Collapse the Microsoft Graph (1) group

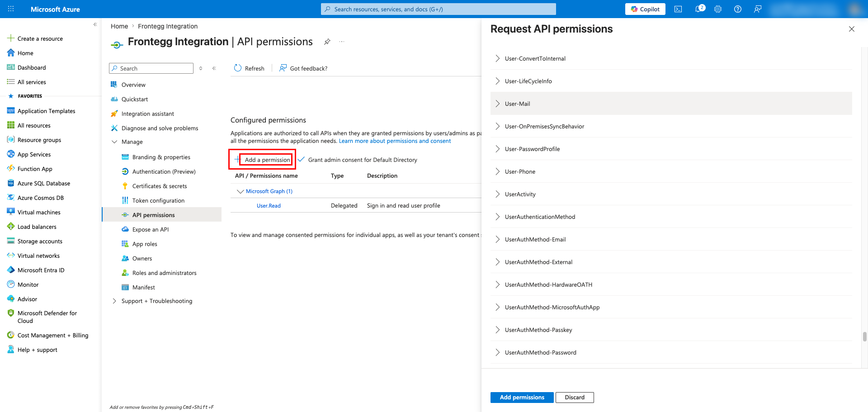pos(240,191)
